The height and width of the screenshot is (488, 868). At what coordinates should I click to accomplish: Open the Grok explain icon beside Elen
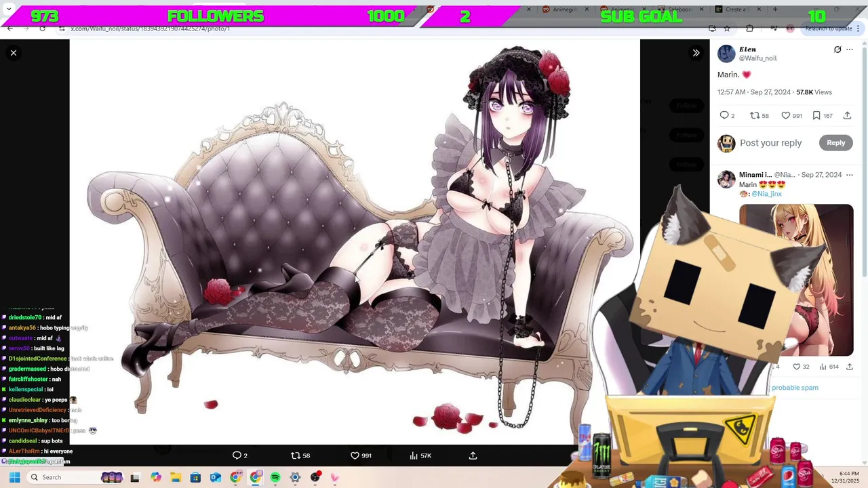(x=837, y=49)
